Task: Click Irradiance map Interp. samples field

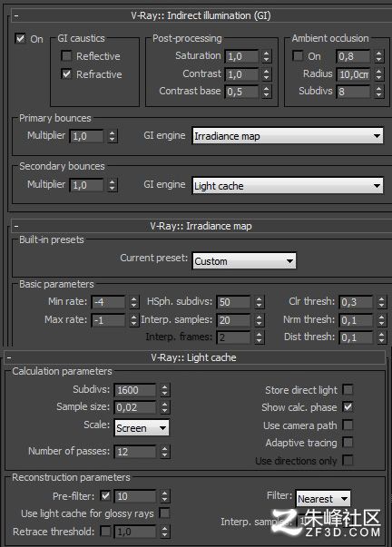Action: (x=234, y=320)
